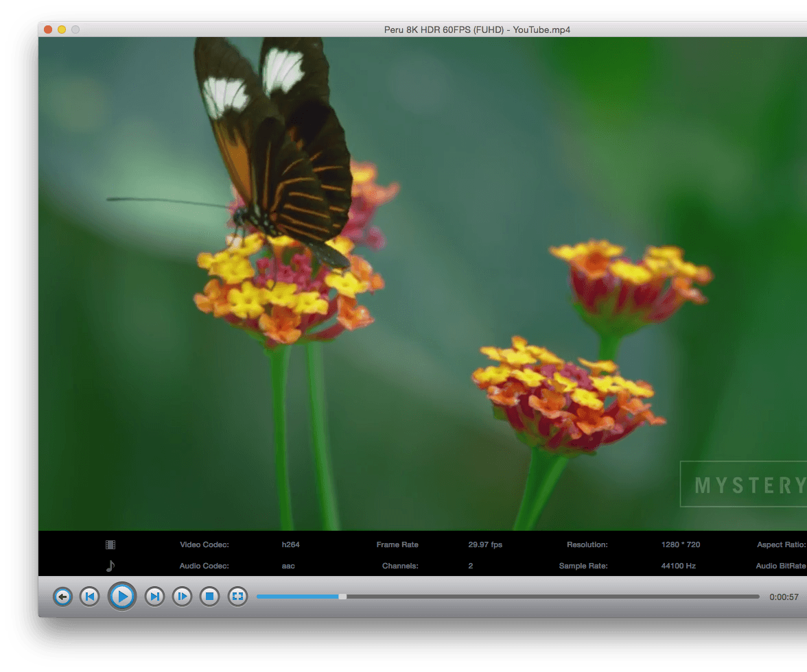Stop the video playback

(209, 597)
